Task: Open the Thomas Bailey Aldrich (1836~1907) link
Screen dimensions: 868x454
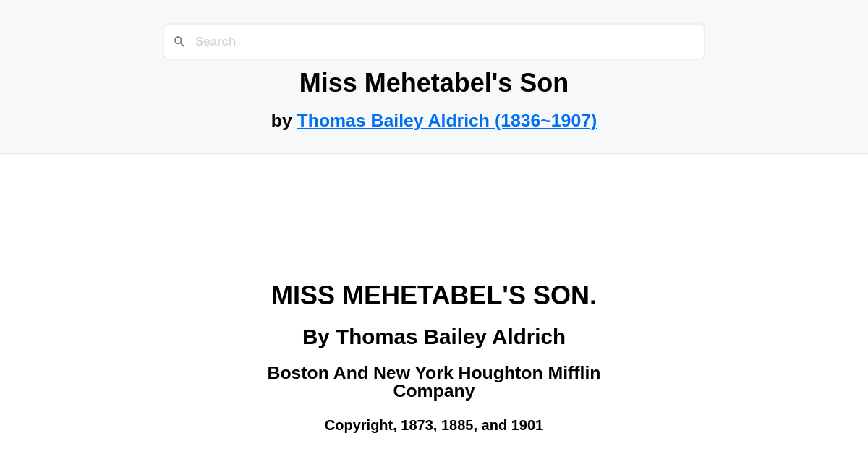Action: [x=446, y=120]
